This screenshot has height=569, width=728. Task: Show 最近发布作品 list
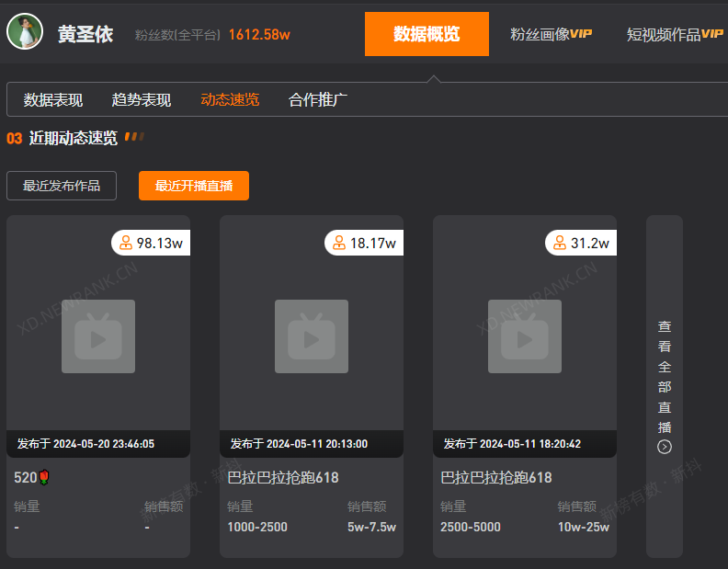click(62, 186)
